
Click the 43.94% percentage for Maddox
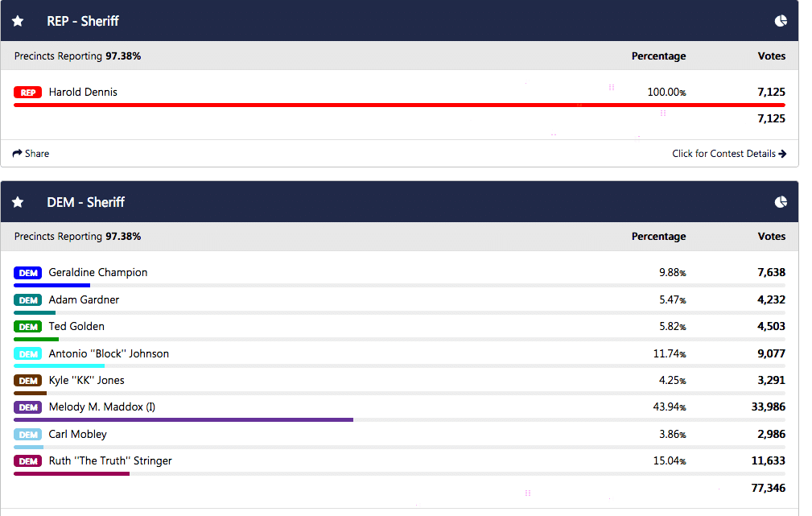click(x=669, y=407)
